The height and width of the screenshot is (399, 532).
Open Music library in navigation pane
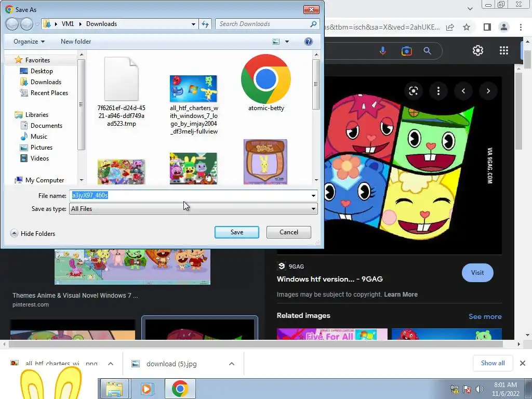click(x=38, y=137)
